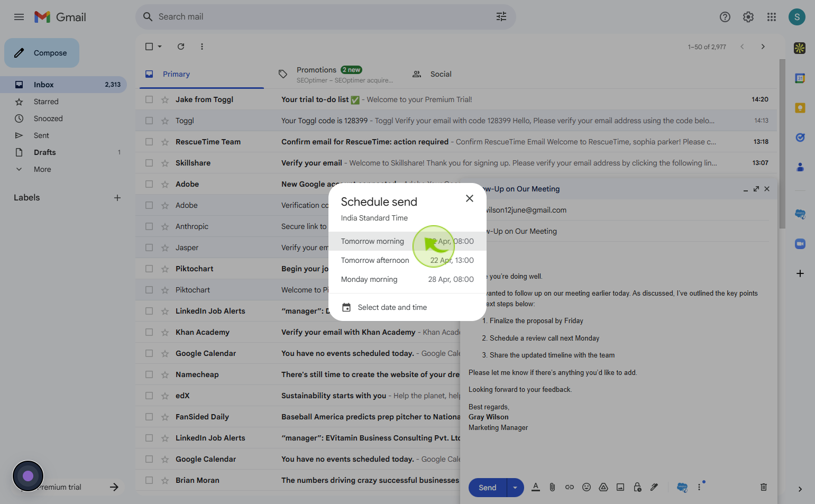Open Snoozed folder
Screen dimensions: 815x504
(63, 118)
